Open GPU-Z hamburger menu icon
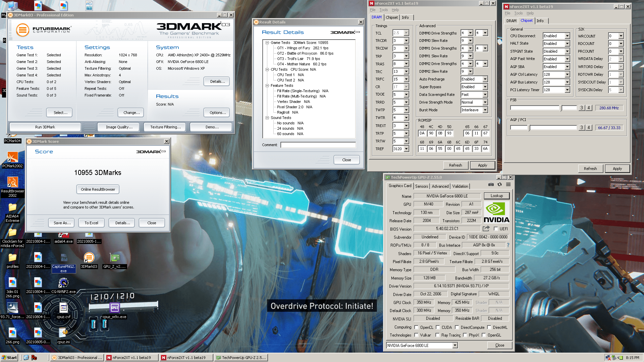The image size is (644, 362). click(x=508, y=184)
